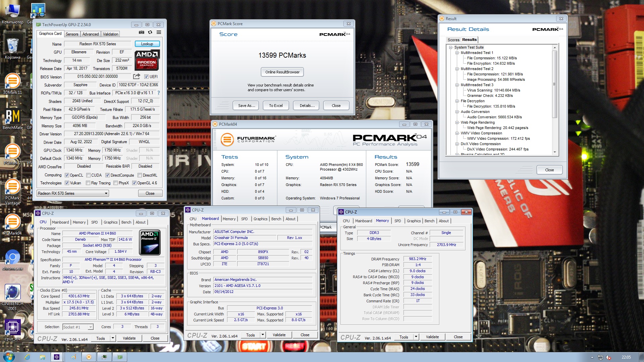Open Tools dropdown arrow in CPU-Z Memory window
Image resolution: width=644 pixels, height=362 pixels.
[416, 337]
